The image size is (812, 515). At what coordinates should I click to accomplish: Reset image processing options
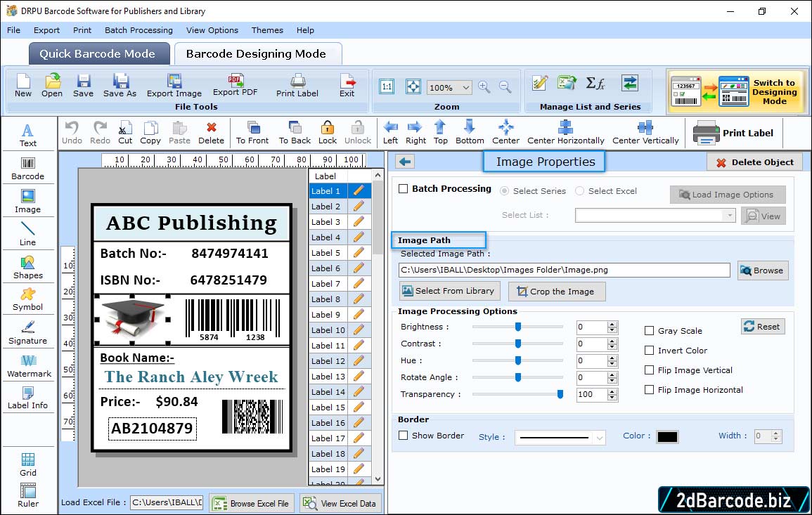point(763,327)
